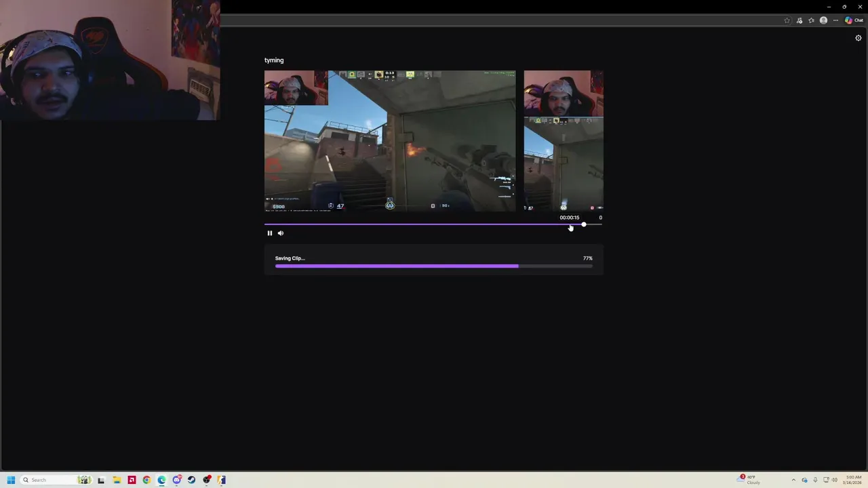
Task: Open the network display tray icon
Action: (825, 480)
